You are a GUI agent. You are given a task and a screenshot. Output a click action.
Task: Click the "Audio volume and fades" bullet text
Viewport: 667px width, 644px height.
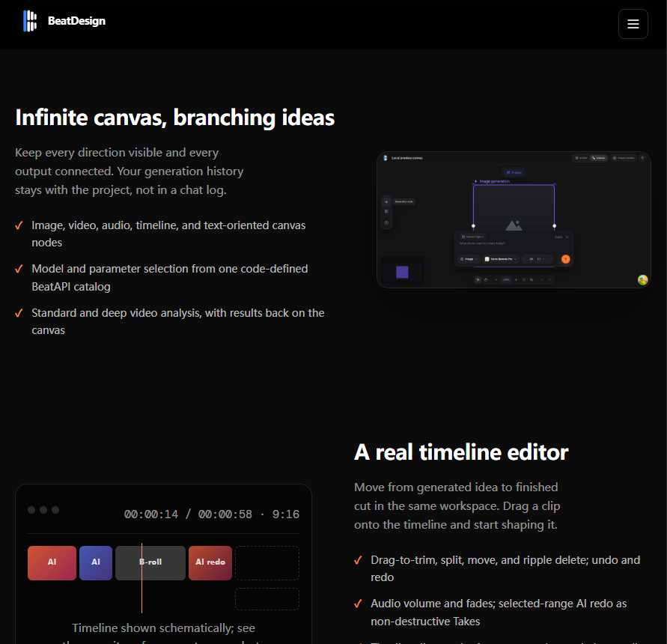(x=499, y=612)
